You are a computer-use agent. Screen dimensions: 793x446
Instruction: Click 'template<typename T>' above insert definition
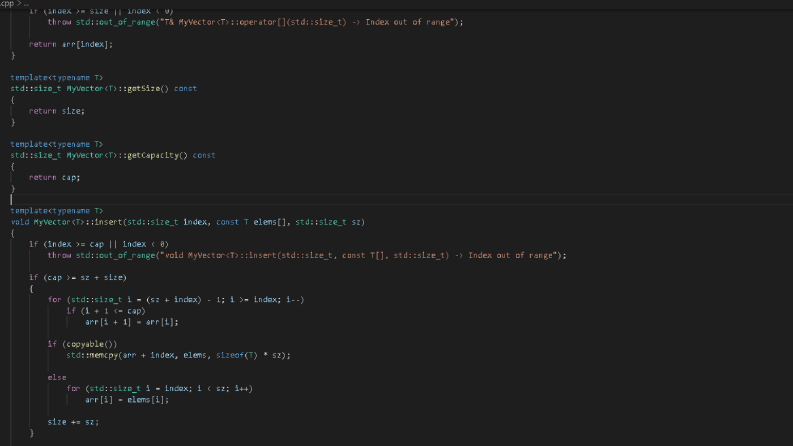pos(57,211)
